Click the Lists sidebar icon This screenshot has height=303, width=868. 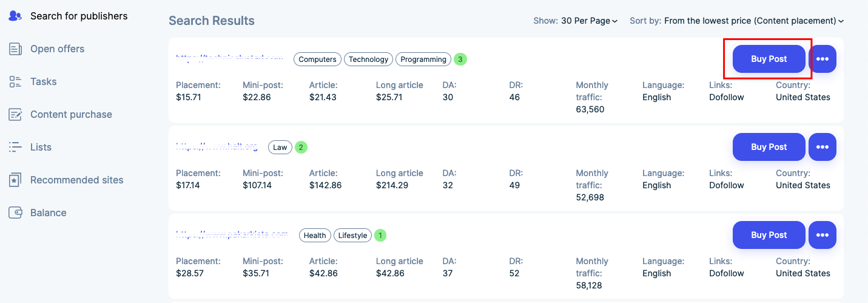[15, 147]
